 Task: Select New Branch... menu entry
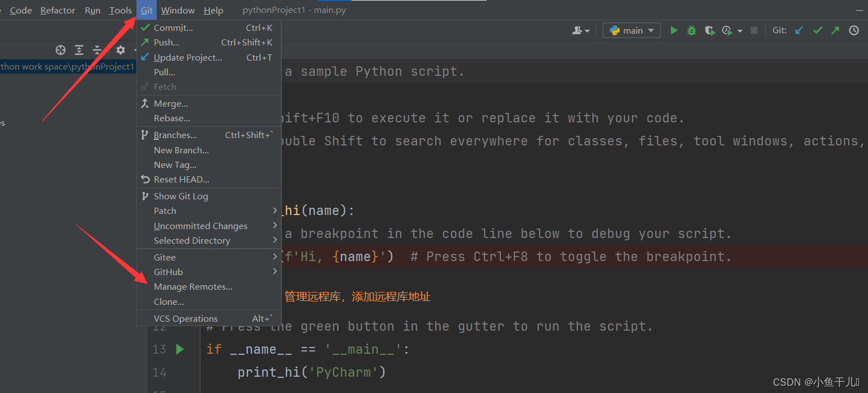(x=209, y=150)
